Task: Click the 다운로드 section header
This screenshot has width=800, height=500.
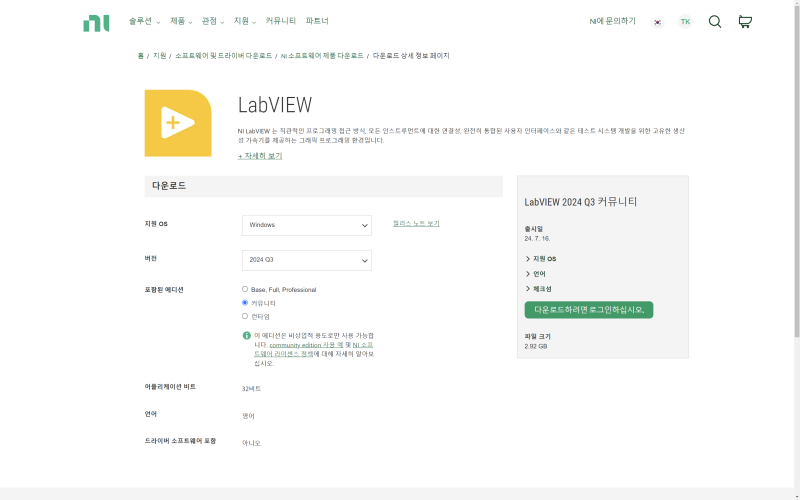Action: 323,186
